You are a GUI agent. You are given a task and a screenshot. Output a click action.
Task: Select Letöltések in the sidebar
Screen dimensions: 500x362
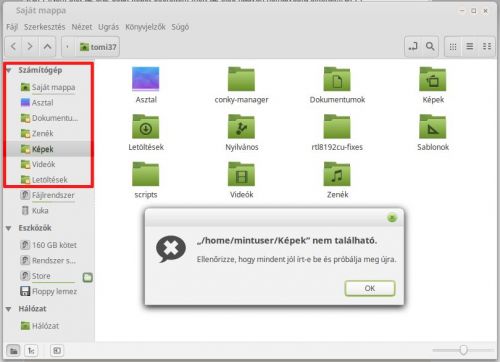(48, 180)
